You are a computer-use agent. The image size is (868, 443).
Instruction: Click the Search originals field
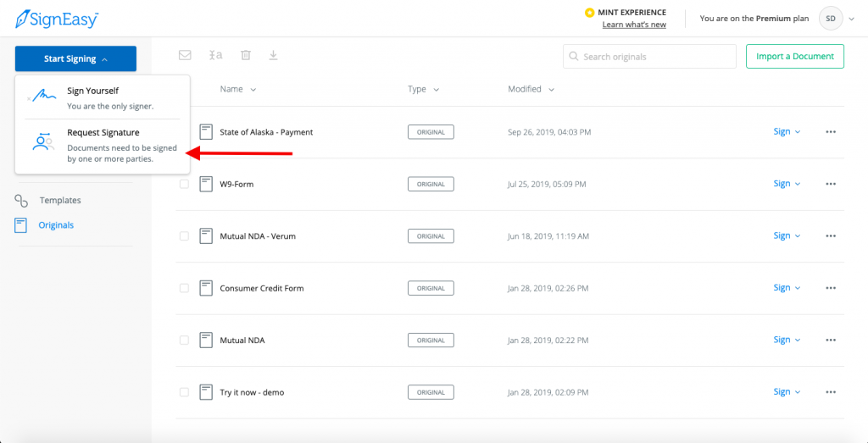pos(649,57)
